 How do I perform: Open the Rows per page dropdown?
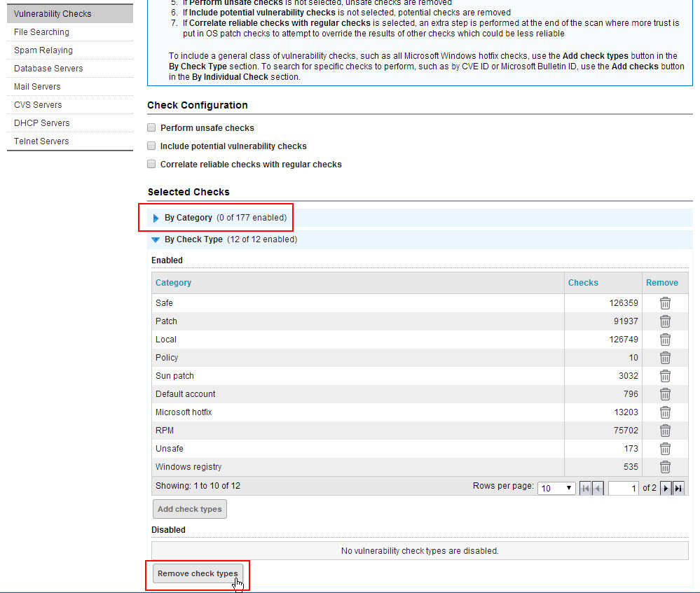[556, 487]
